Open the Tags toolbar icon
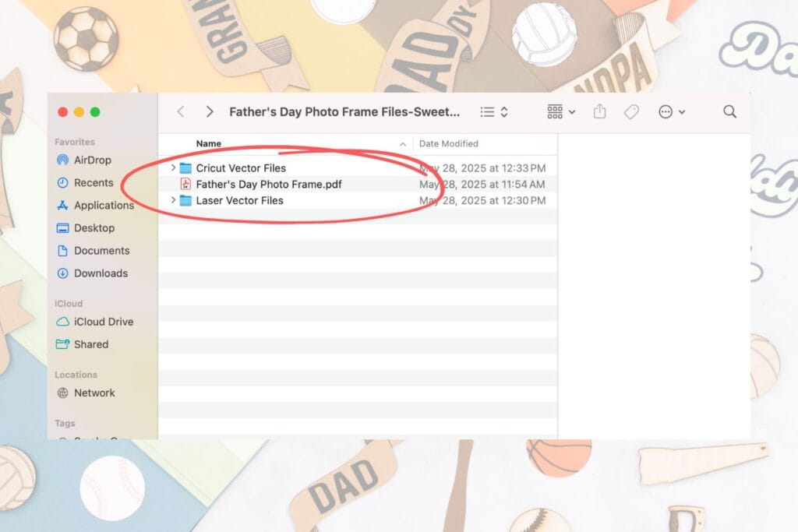798x532 pixels. tap(631, 112)
